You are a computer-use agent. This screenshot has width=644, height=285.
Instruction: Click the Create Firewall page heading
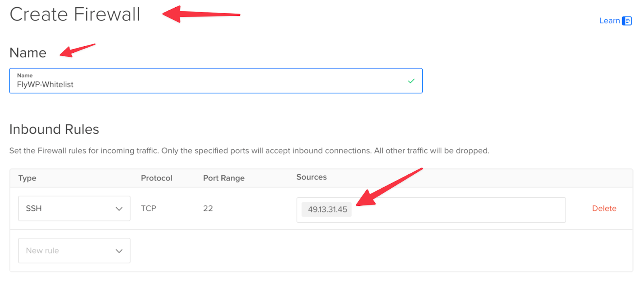pos(75,14)
